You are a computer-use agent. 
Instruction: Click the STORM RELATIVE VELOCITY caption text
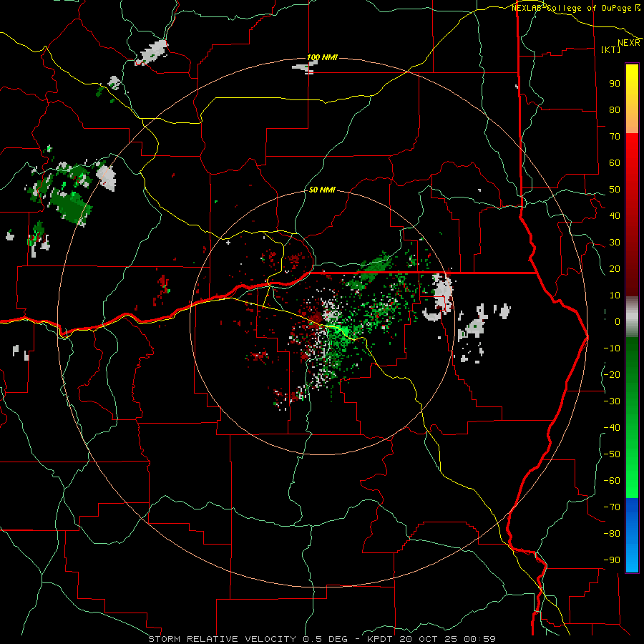[223, 639]
